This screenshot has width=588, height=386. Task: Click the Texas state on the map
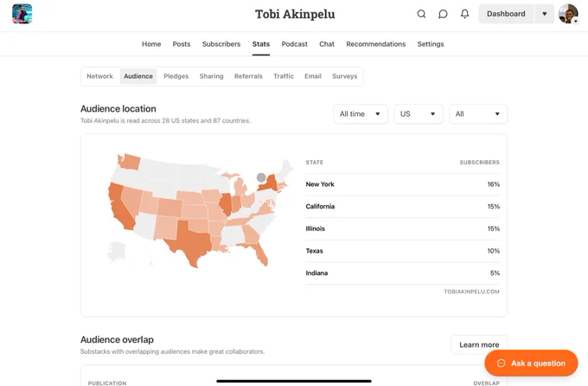tap(191, 241)
